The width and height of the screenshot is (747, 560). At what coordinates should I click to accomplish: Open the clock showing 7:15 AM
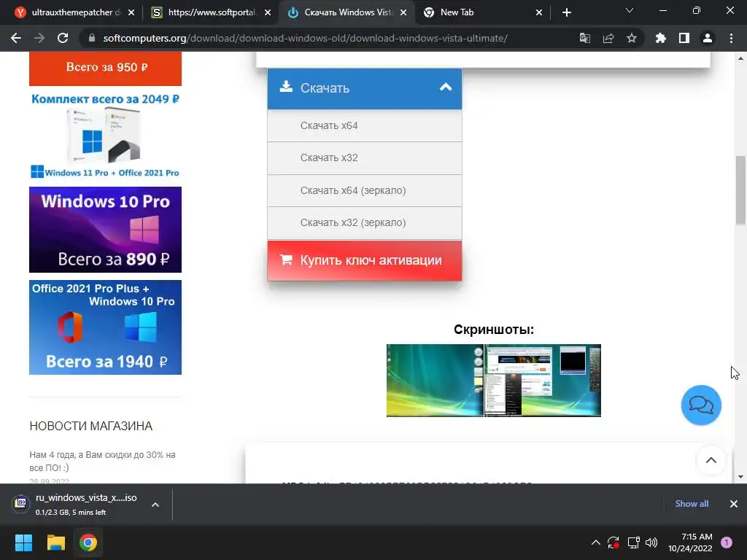tap(690, 542)
